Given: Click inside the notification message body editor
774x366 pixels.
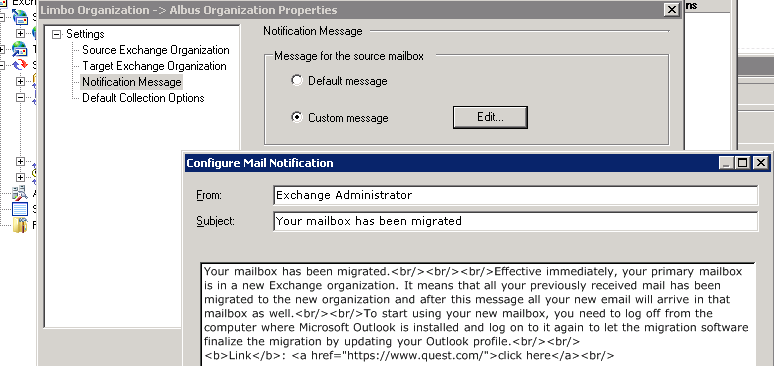Looking at the screenshot, I should tap(478, 314).
